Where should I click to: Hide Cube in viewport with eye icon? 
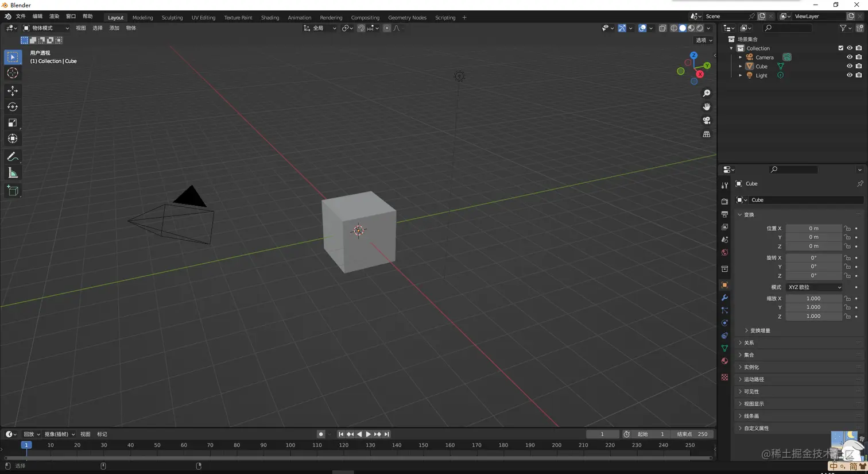point(850,66)
